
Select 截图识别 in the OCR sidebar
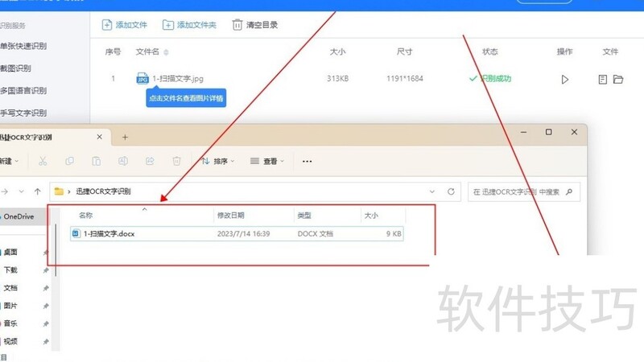(15, 68)
